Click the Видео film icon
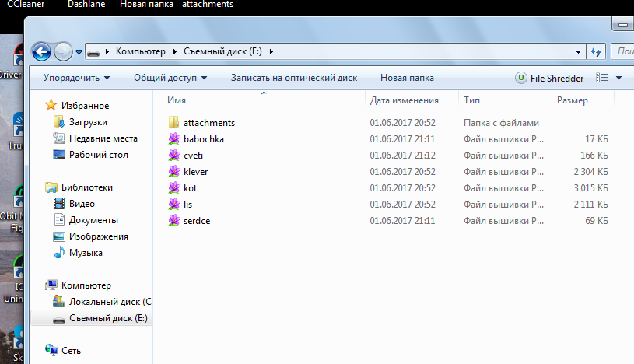 coord(59,204)
